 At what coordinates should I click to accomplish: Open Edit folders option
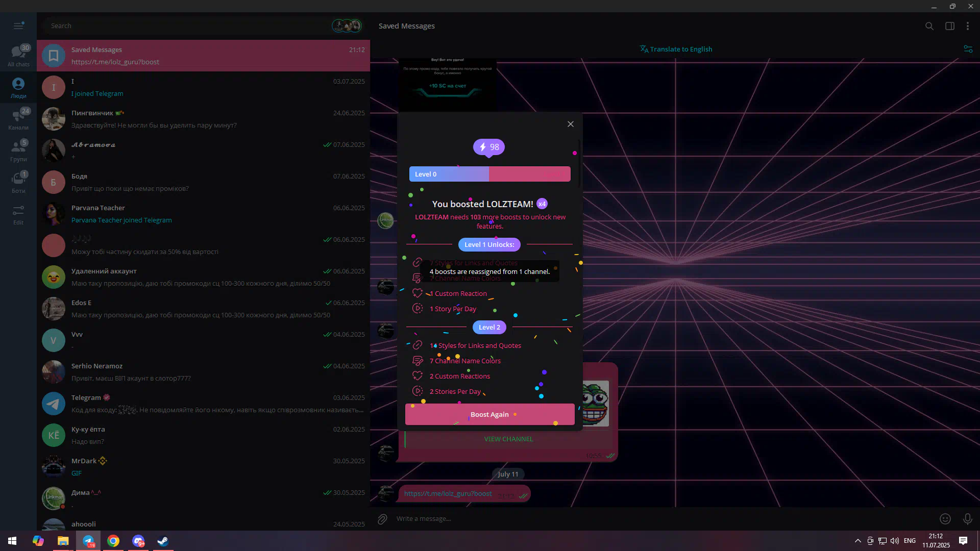tap(18, 214)
